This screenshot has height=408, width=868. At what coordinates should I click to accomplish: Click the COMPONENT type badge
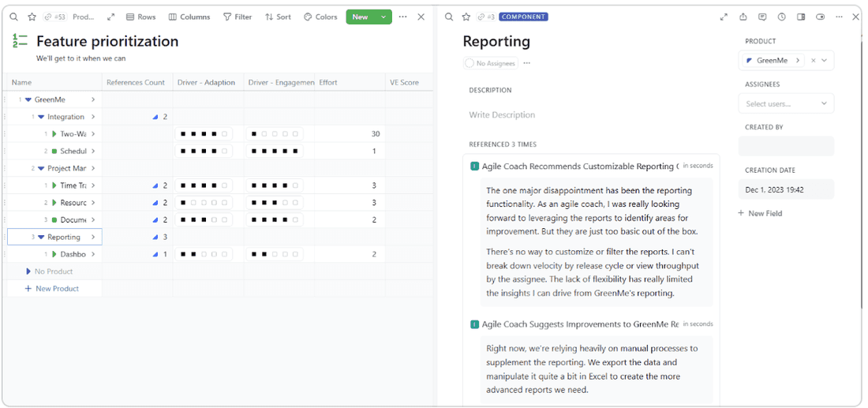pos(523,17)
